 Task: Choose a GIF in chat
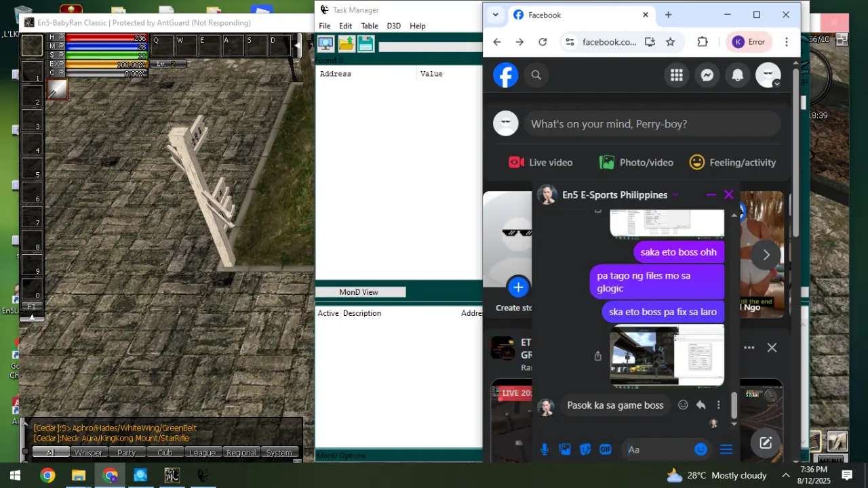click(606, 449)
